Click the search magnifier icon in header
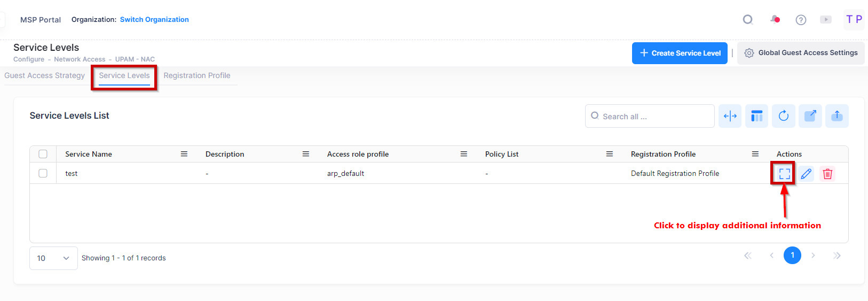The image size is (868, 301). click(748, 20)
